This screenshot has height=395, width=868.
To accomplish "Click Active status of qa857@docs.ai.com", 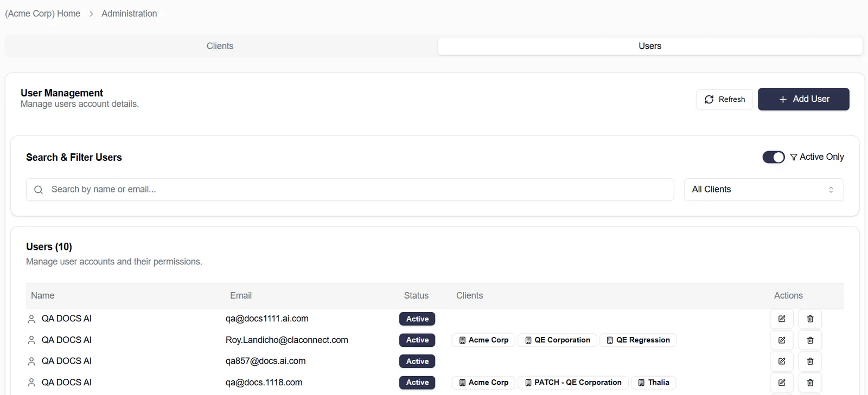I will click(417, 361).
